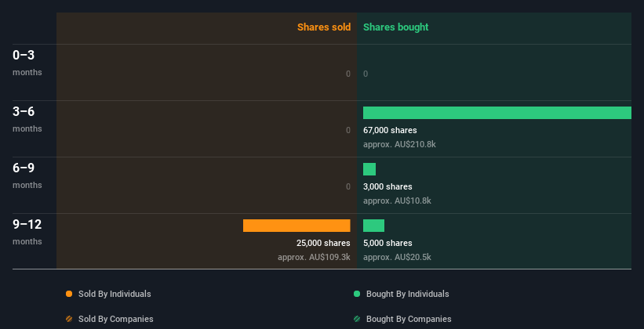
Task: Click the 0–3 months row label
Action: [27, 63]
